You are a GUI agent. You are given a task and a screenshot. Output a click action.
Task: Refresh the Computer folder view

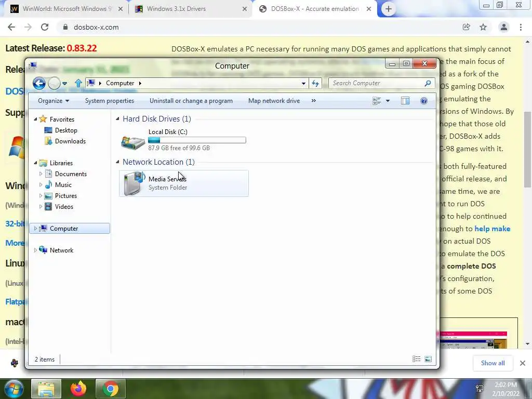coord(315,83)
